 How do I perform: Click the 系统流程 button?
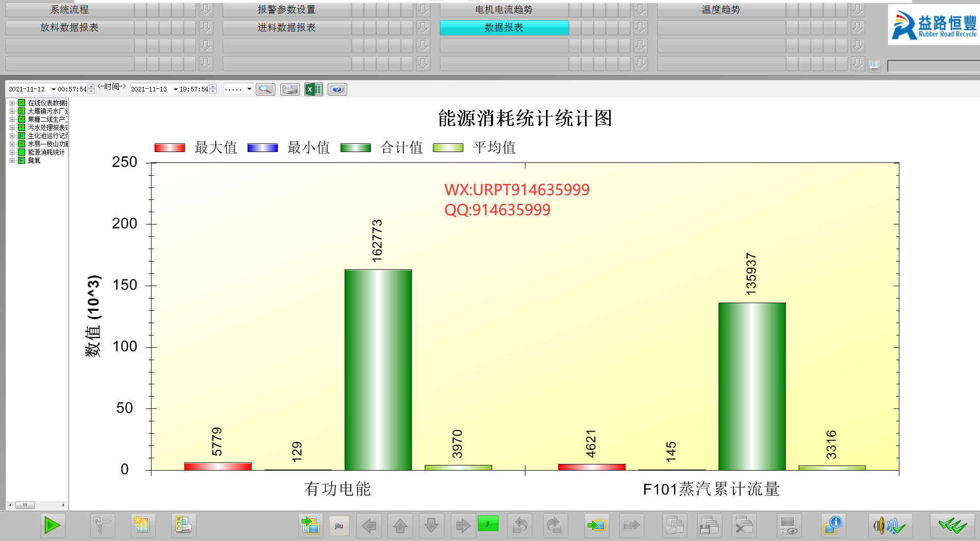pos(69,10)
